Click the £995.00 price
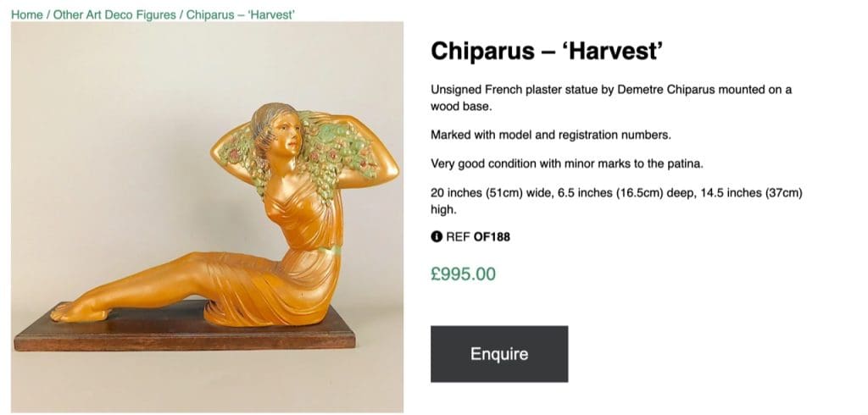This screenshot has width=868, height=415. (x=464, y=274)
